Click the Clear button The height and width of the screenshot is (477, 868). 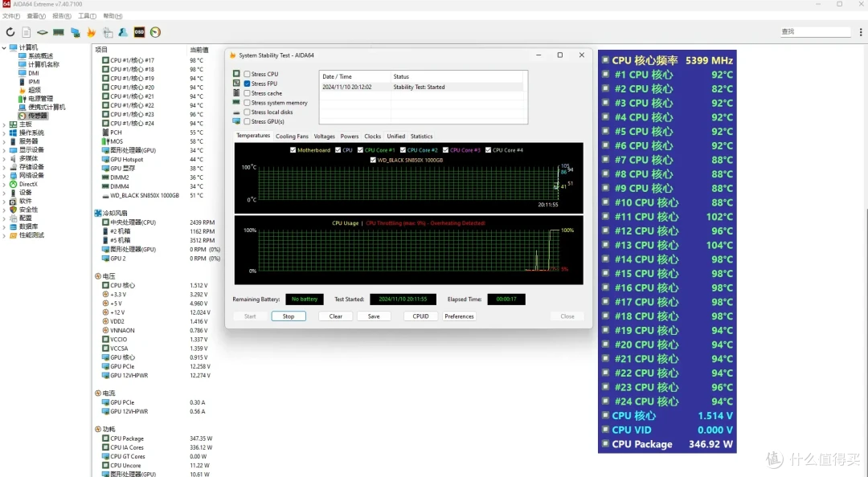point(336,316)
